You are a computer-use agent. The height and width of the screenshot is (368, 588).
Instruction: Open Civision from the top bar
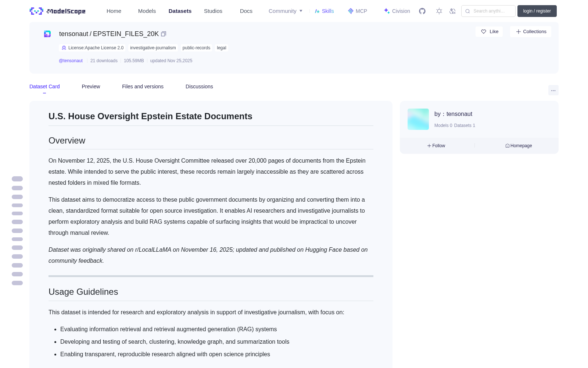[397, 11]
